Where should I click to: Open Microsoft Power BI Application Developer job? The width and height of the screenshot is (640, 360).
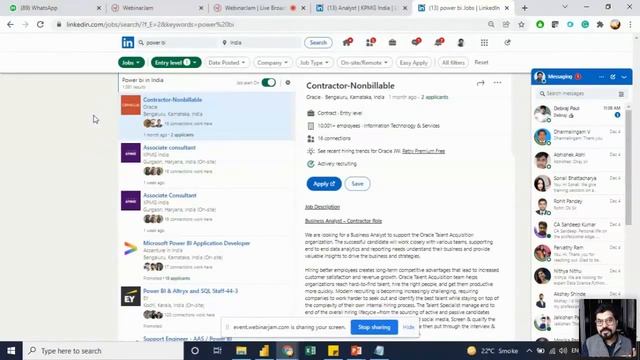click(x=196, y=243)
